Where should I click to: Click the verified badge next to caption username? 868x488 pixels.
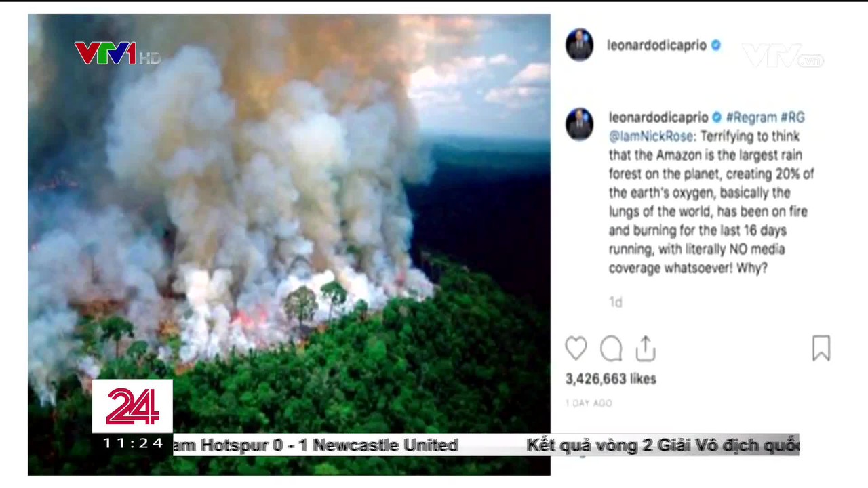(716, 117)
